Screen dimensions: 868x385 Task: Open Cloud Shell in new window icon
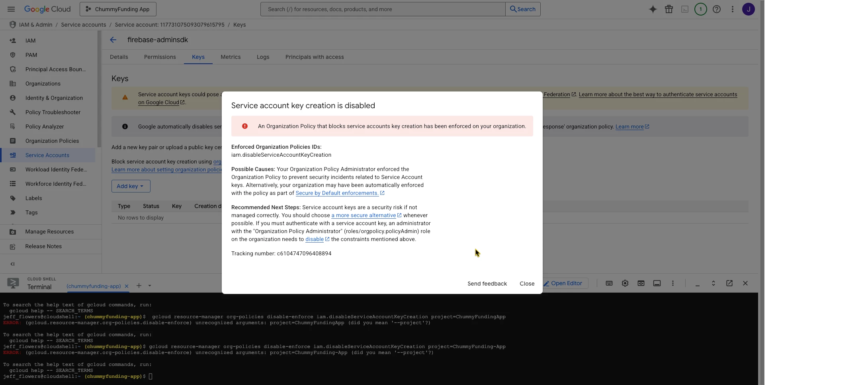[x=729, y=283]
